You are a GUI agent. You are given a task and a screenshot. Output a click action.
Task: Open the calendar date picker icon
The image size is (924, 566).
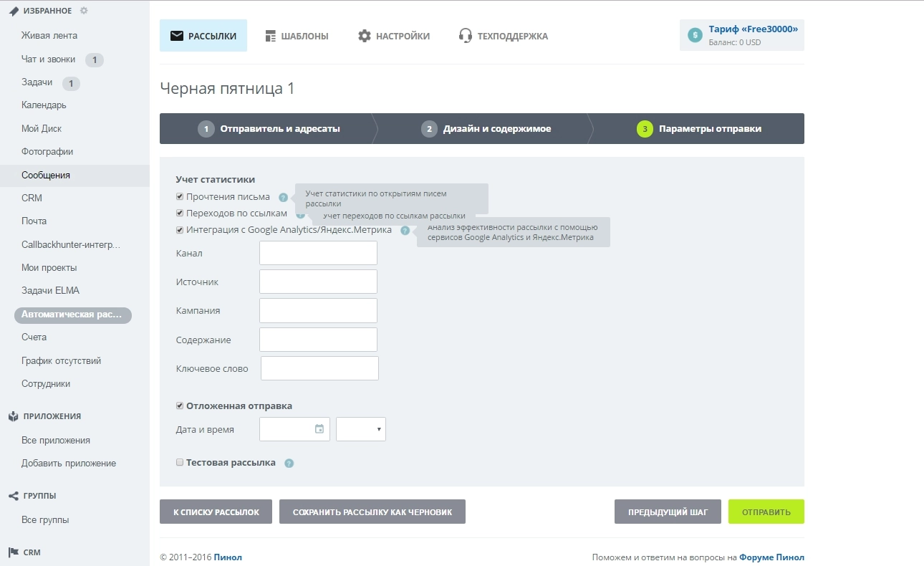coord(319,429)
